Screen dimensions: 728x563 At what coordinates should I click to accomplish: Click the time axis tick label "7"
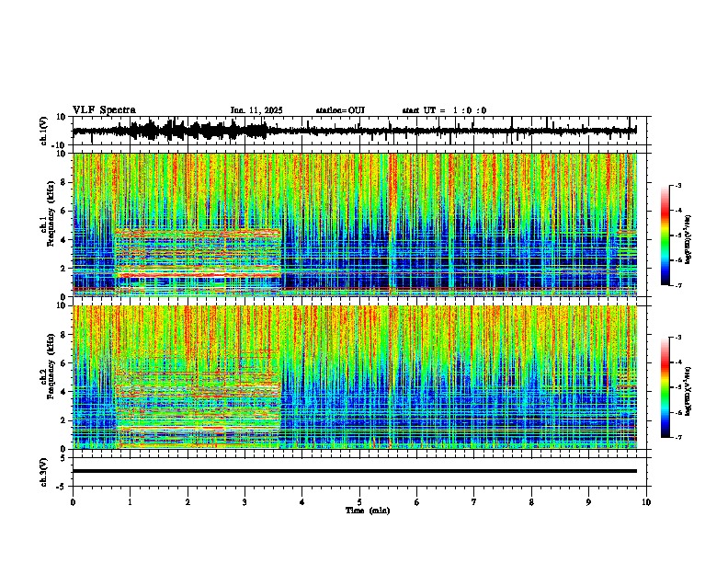point(474,502)
